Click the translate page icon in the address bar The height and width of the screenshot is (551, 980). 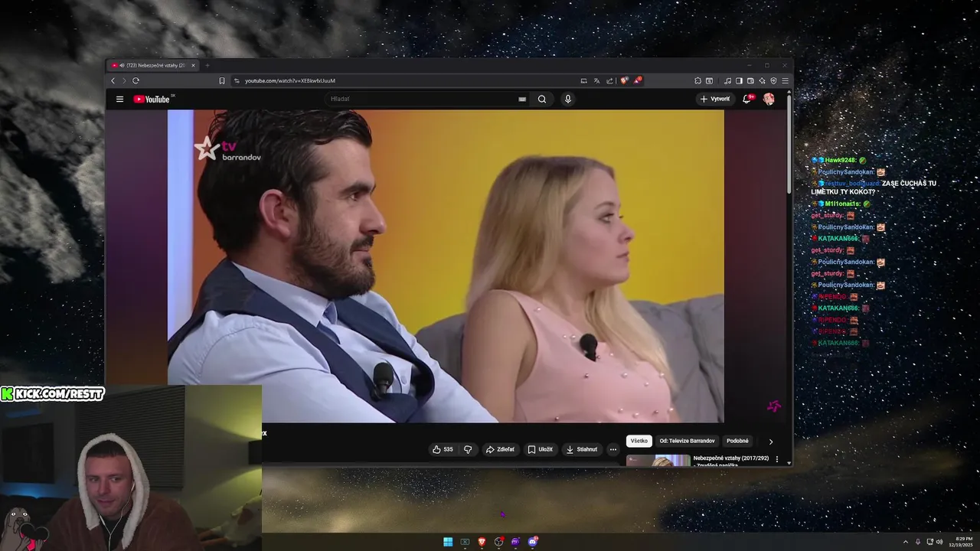tap(596, 80)
